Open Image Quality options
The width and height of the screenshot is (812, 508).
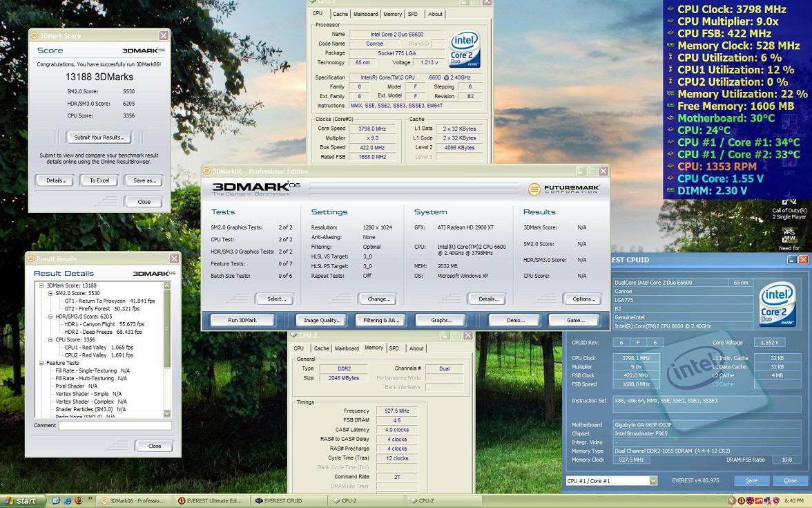322,321
